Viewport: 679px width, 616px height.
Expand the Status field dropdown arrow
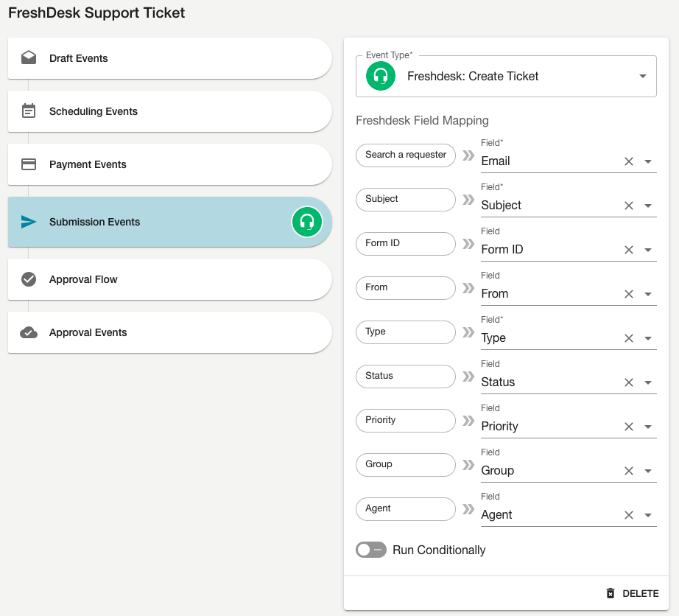648,382
